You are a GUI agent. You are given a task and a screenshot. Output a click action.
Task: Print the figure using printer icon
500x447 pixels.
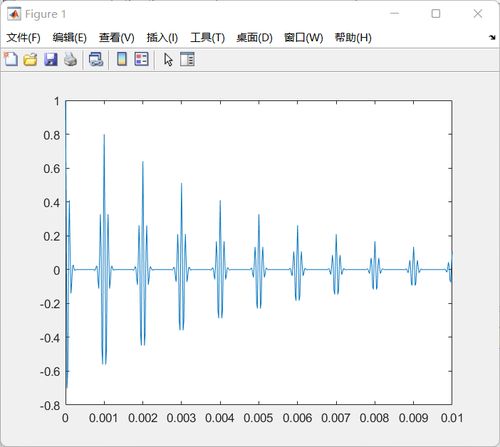(x=70, y=59)
